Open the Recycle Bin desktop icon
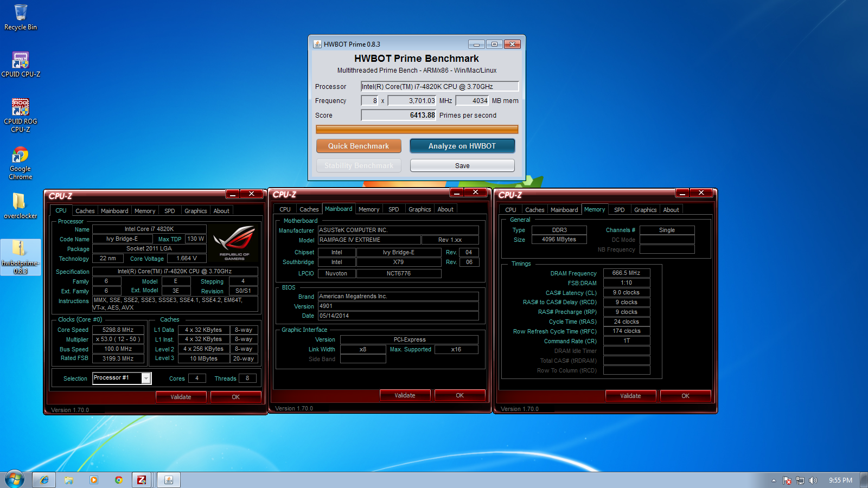 (21, 17)
